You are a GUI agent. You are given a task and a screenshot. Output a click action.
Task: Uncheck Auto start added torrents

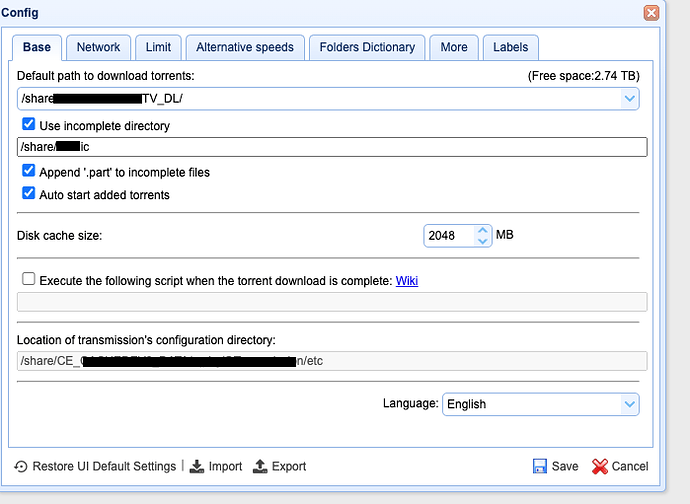point(28,194)
